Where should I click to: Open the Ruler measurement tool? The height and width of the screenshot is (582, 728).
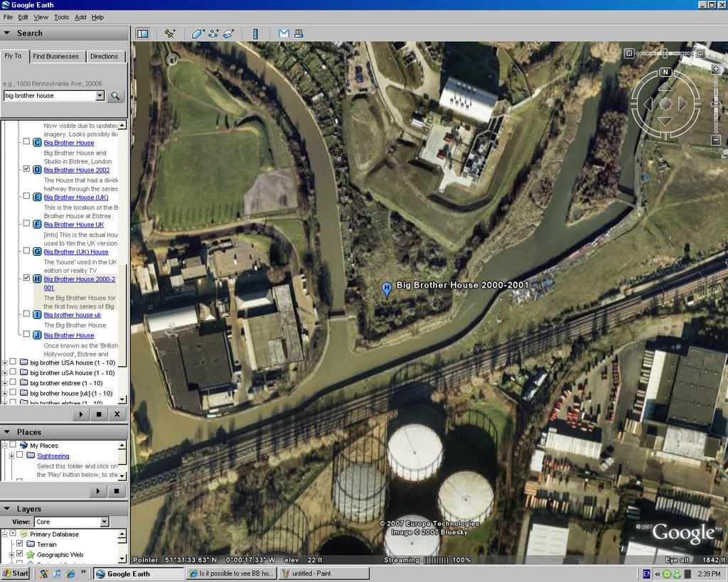(x=255, y=33)
